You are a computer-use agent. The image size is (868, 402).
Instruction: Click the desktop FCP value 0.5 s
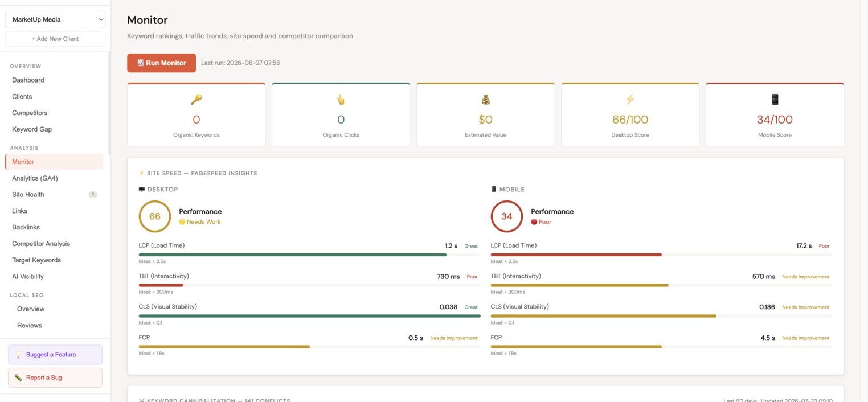(416, 338)
